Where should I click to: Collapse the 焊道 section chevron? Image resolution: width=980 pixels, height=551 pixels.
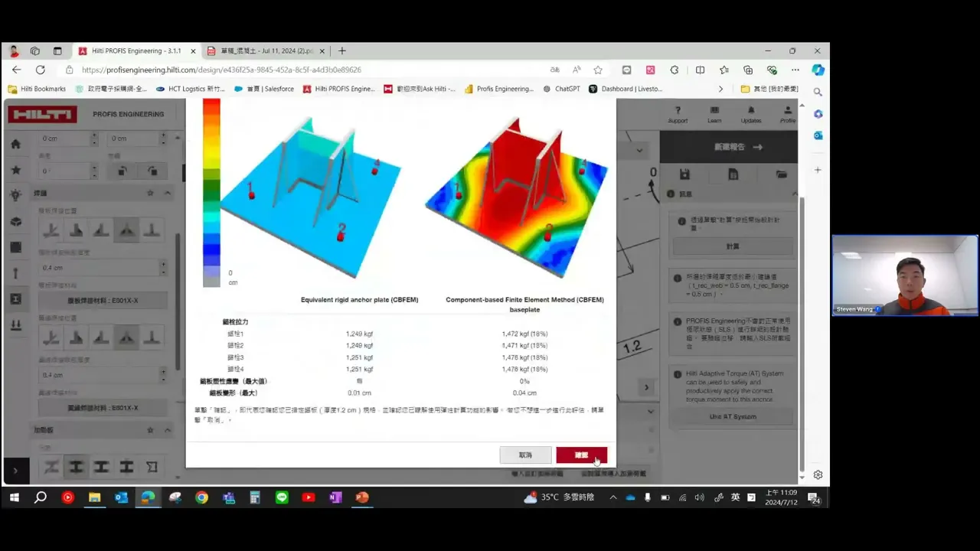click(167, 193)
